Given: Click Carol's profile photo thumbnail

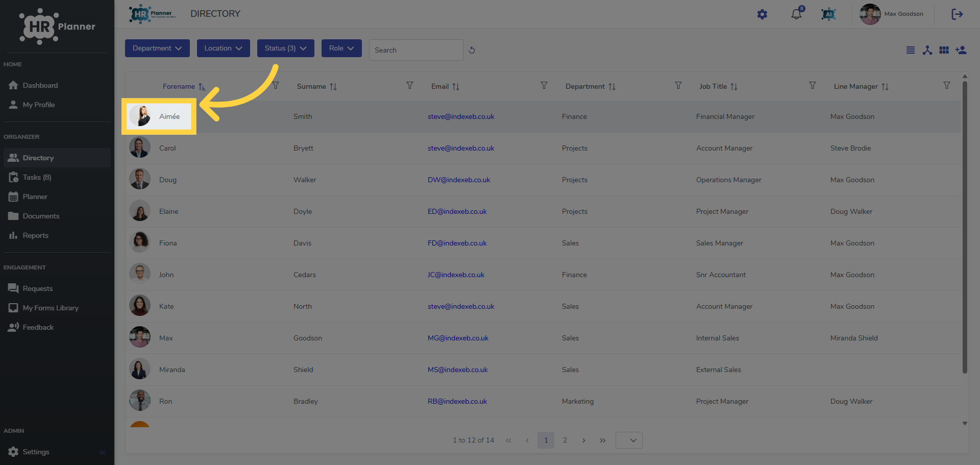Looking at the screenshot, I should pyautogui.click(x=140, y=148).
